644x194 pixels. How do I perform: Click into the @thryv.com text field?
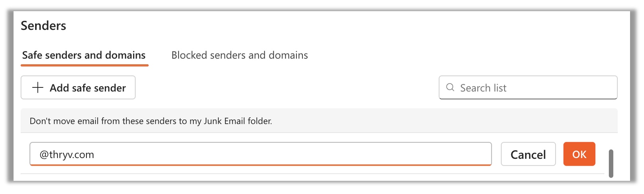pyautogui.click(x=239, y=154)
